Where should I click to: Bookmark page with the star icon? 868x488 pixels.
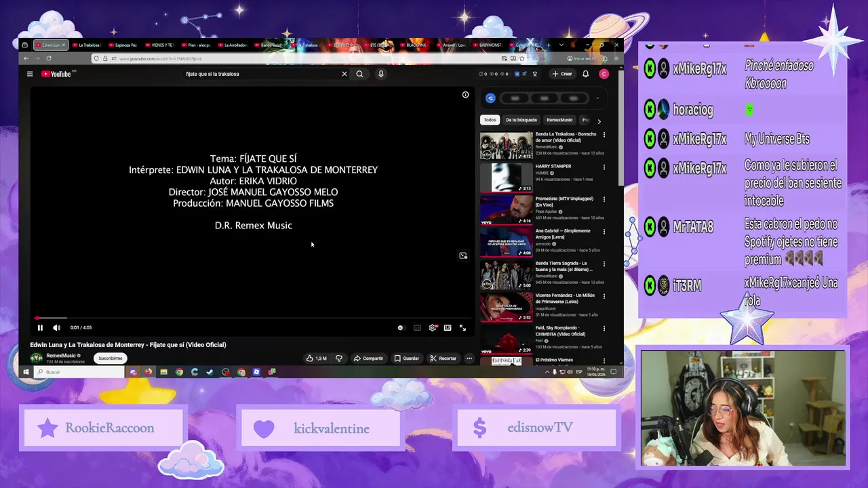(521, 59)
